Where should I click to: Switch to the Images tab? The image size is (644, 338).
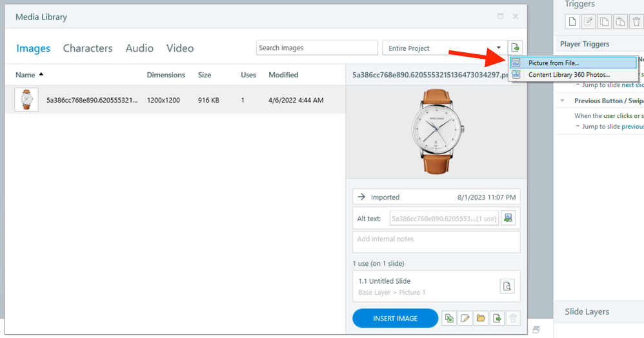click(x=34, y=48)
